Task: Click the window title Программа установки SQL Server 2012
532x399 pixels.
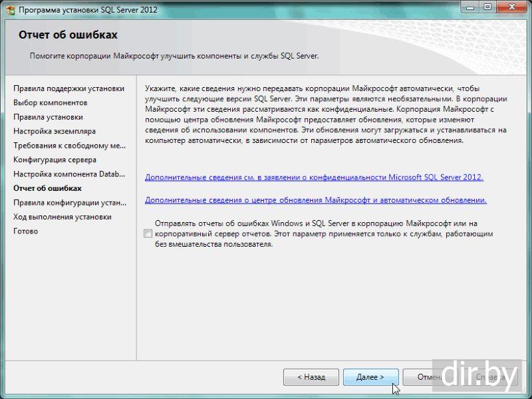Action: pos(88,10)
